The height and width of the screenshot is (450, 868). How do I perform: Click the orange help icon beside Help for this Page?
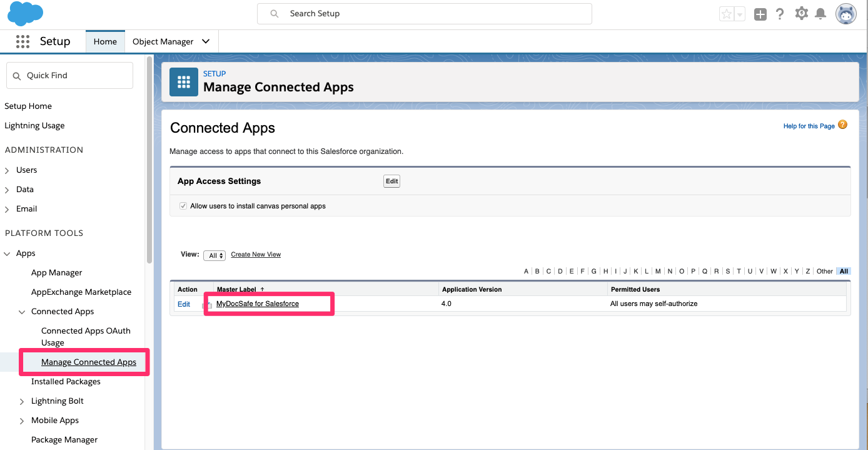pyautogui.click(x=842, y=125)
